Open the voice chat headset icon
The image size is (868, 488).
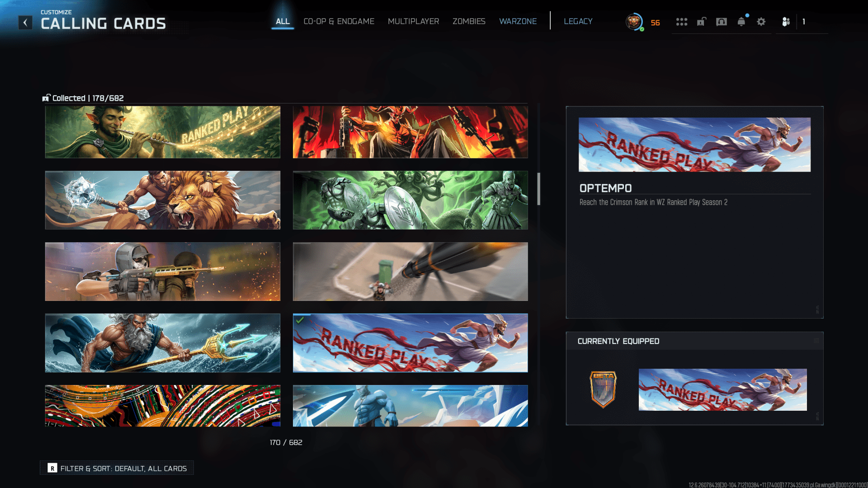coord(721,22)
